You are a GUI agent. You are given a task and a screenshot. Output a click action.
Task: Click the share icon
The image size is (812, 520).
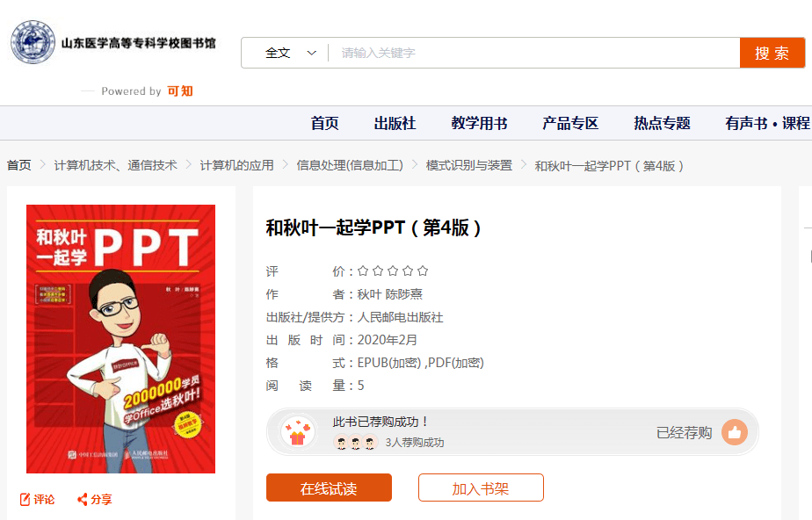pos(83,500)
